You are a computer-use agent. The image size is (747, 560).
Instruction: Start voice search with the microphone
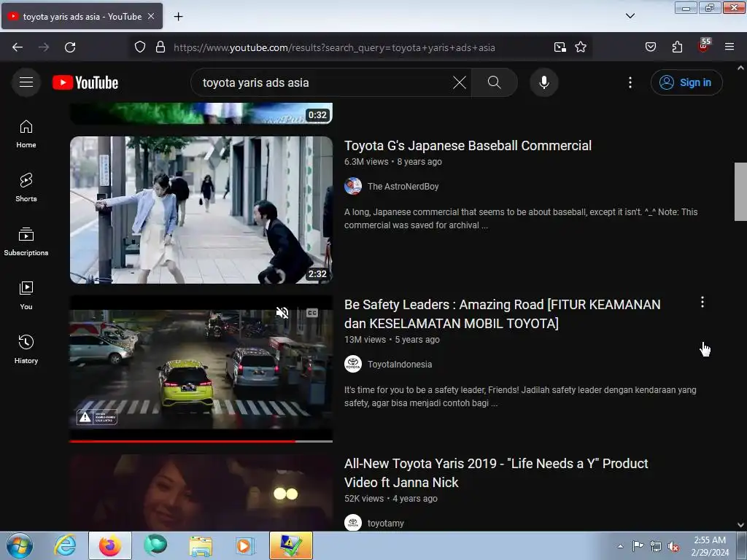tap(543, 82)
